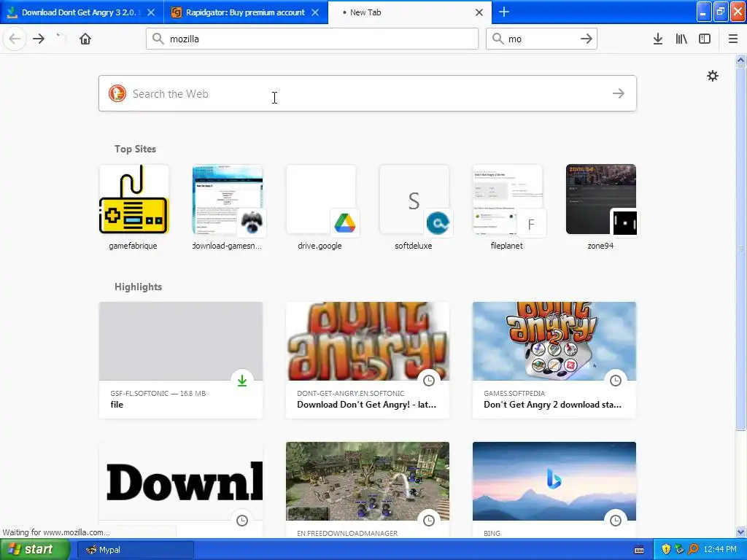Click the reload/stop loading icon
The width and height of the screenshot is (747, 560).
[61, 39]
